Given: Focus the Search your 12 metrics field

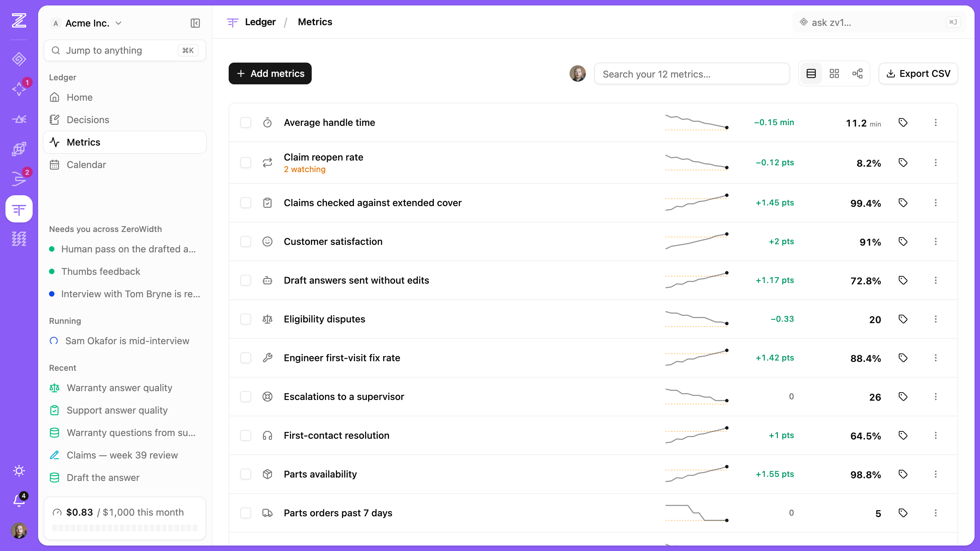Looking at the screenshot, I should tap(692, 74).
